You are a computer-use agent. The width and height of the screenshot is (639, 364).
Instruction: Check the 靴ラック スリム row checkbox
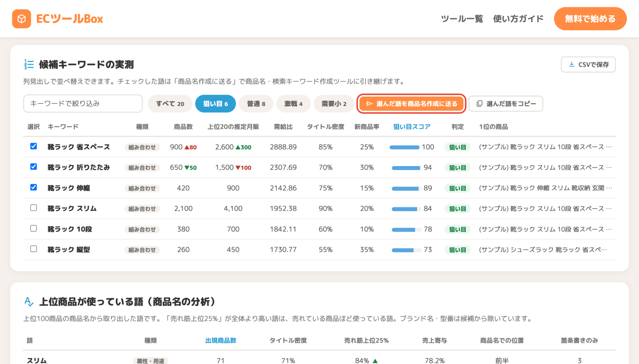[33, 207]
